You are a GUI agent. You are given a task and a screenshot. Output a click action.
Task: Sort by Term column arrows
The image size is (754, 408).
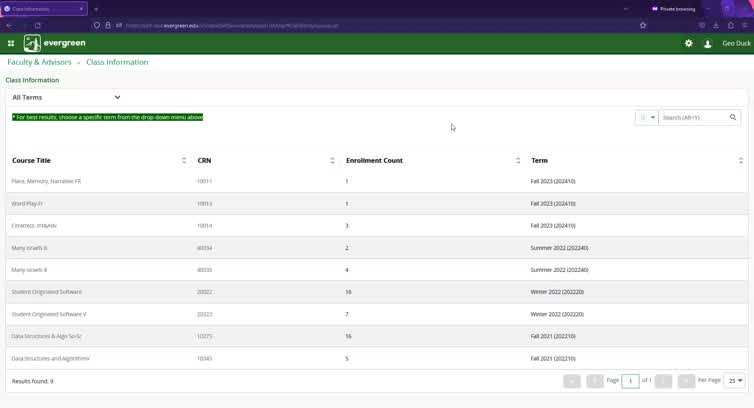pos(740,161)
